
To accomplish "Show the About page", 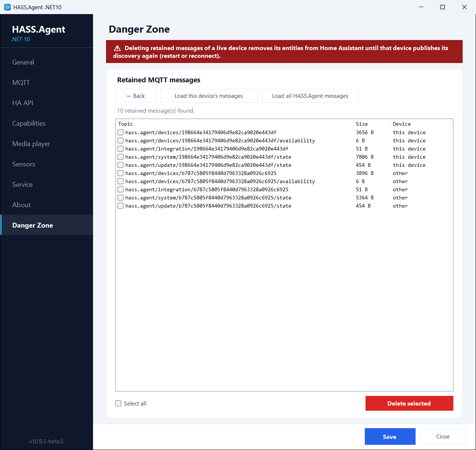I will (x=47, y=205).
